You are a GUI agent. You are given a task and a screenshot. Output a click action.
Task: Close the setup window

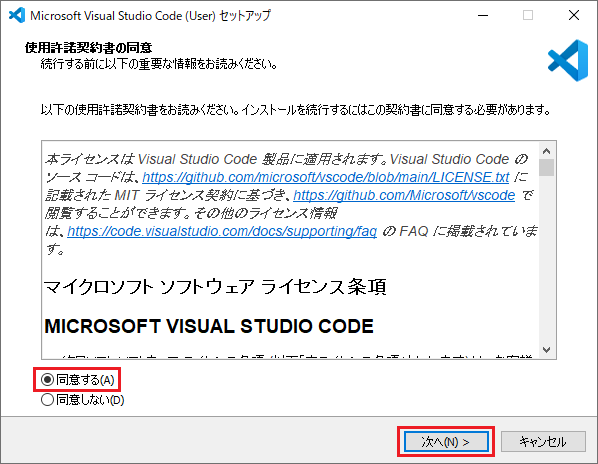pos(574,15)
